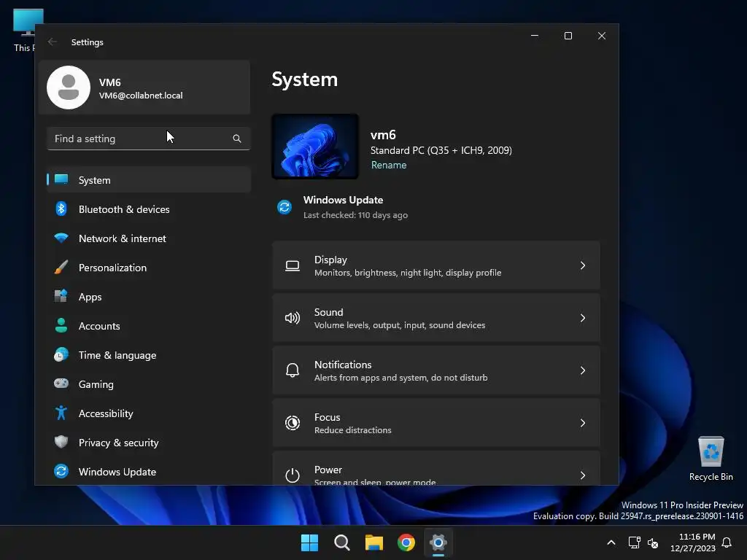Click the Network wifi icon in sidebar
Image resolution: width=747 pixels, height=560 pixels.
tap(61, 238)
